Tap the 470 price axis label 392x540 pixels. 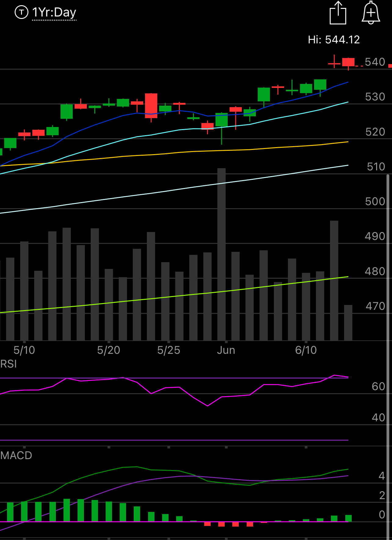pyautogui.click(x=375, y=306)
